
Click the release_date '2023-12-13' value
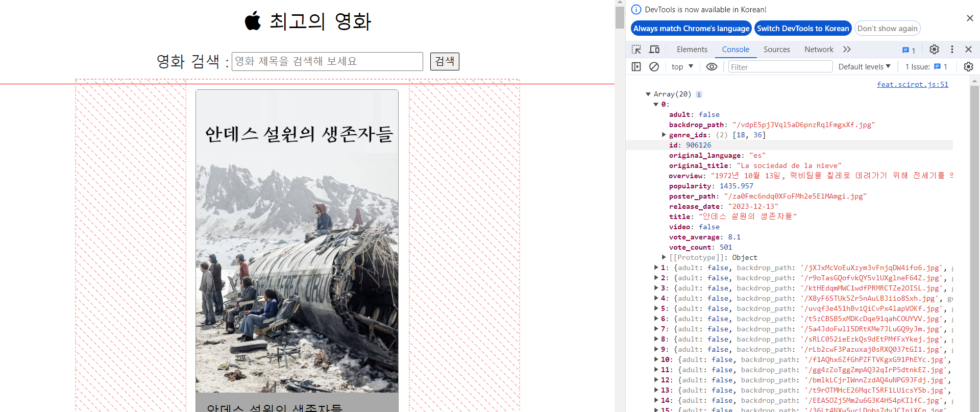coord(753,206)
